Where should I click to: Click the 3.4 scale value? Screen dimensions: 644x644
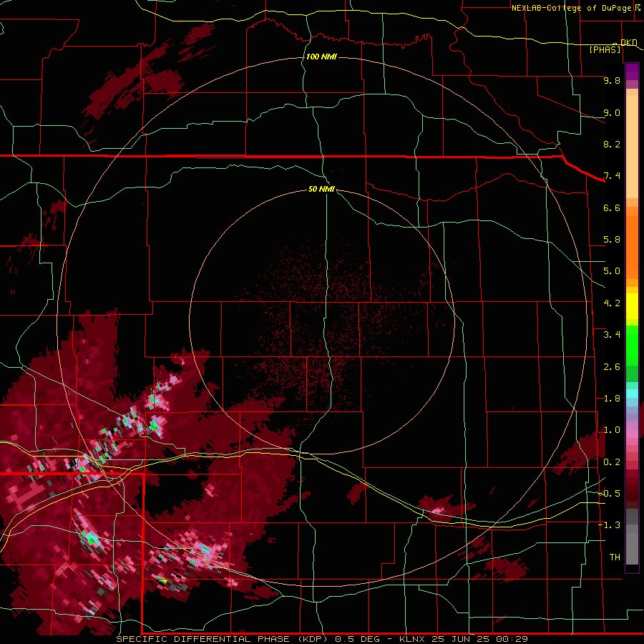coord(612,335)
